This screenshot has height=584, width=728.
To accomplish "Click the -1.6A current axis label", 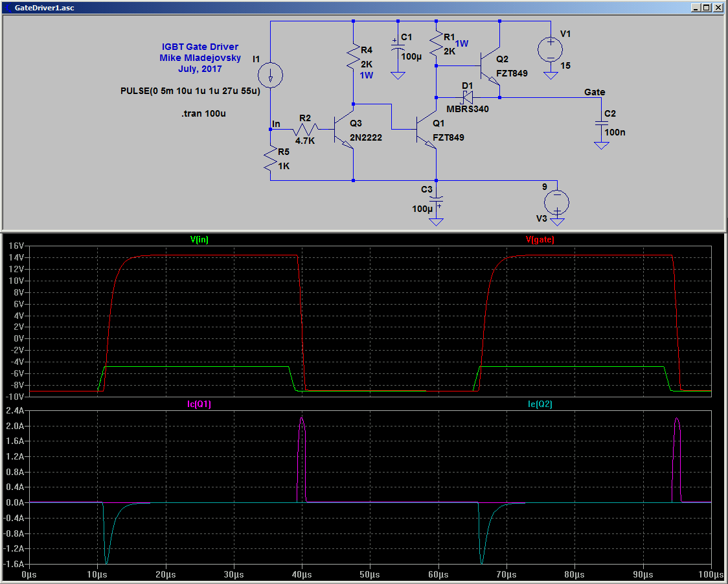I will click(14, 564).
